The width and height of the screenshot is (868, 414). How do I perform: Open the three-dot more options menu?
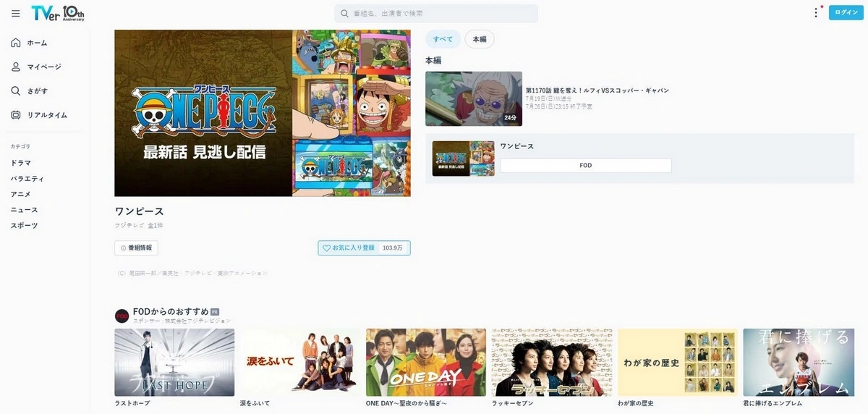click(x=816, y=12)
